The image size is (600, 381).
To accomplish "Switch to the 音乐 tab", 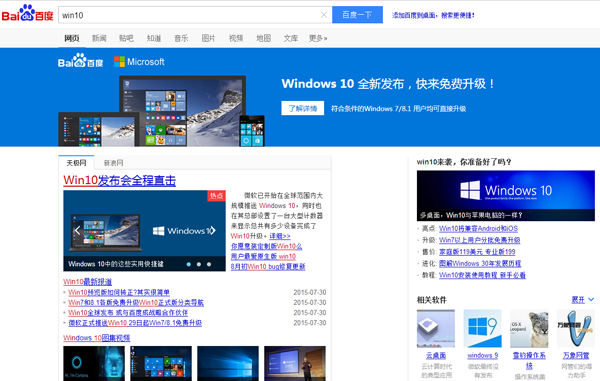I will [x=181, y=38].
